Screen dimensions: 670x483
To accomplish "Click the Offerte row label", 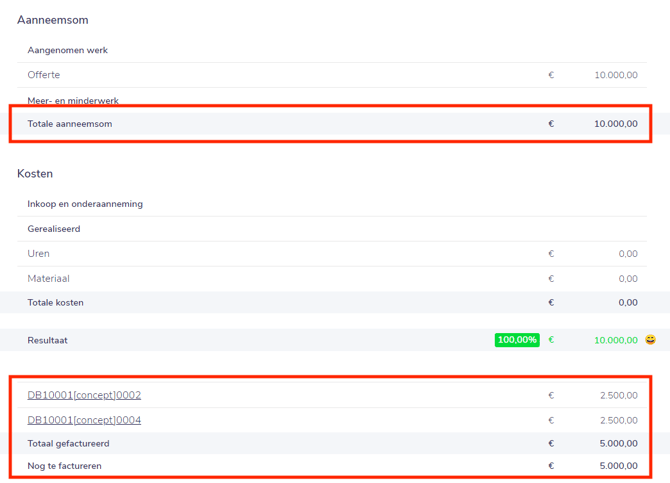I will (44, 75).
